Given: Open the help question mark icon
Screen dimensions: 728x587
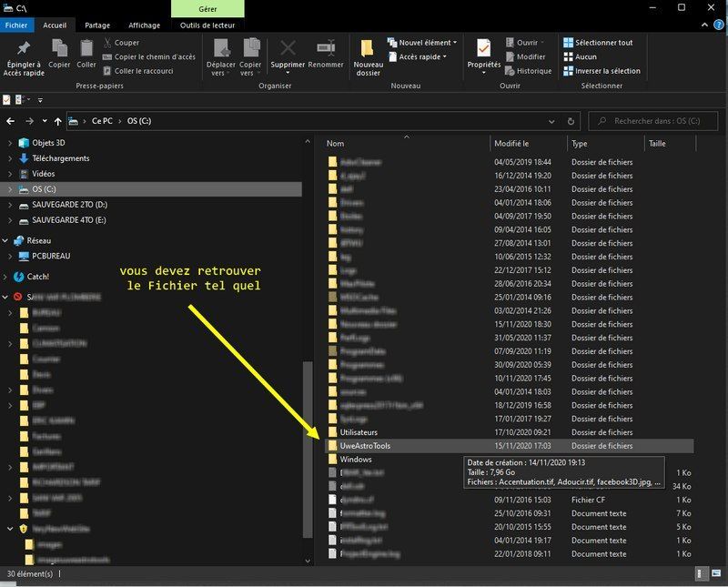Looking at the screenshot, I should click(718, 25).
